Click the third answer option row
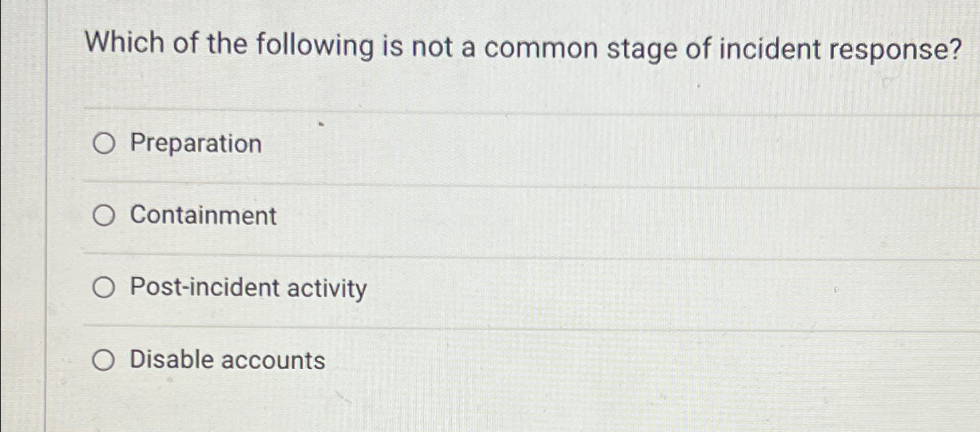This screenshot has width=980, height=432. point(469,288)
